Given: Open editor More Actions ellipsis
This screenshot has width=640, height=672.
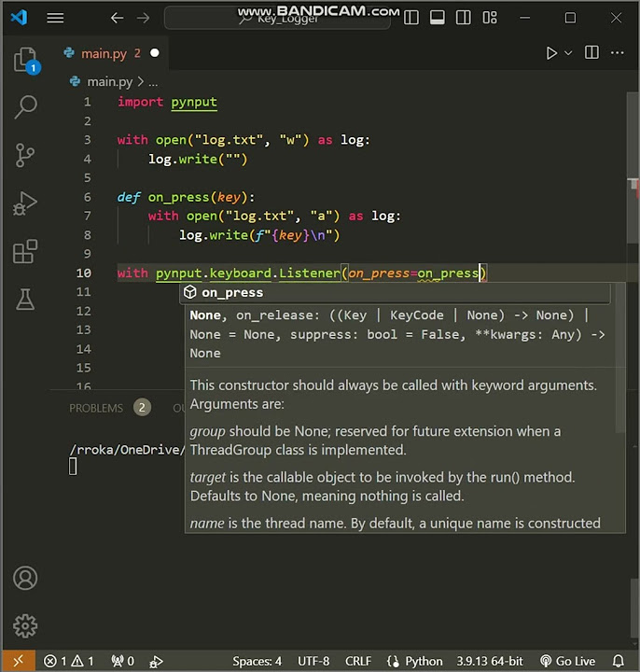Looking at the screenshot, I should point(618,52).
